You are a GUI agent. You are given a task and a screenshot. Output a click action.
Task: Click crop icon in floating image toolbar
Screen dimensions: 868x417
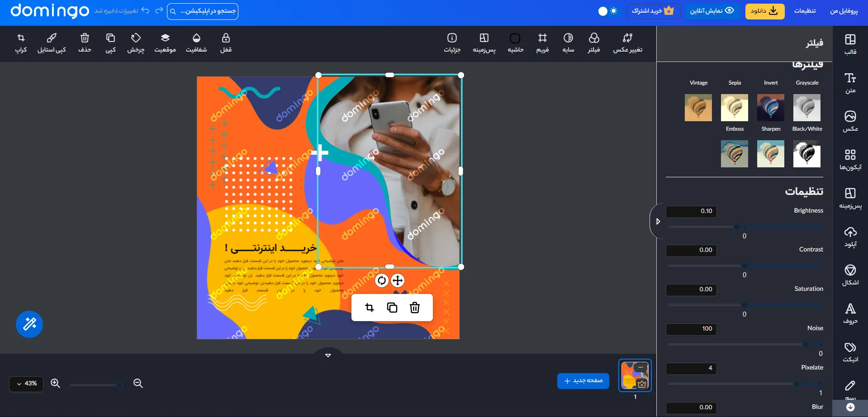click(x=370, y=308)
